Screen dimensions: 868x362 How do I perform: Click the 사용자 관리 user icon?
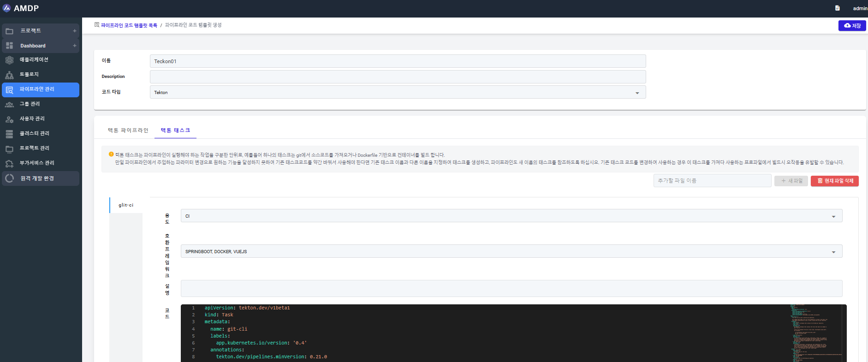click(x=9, y=119)
